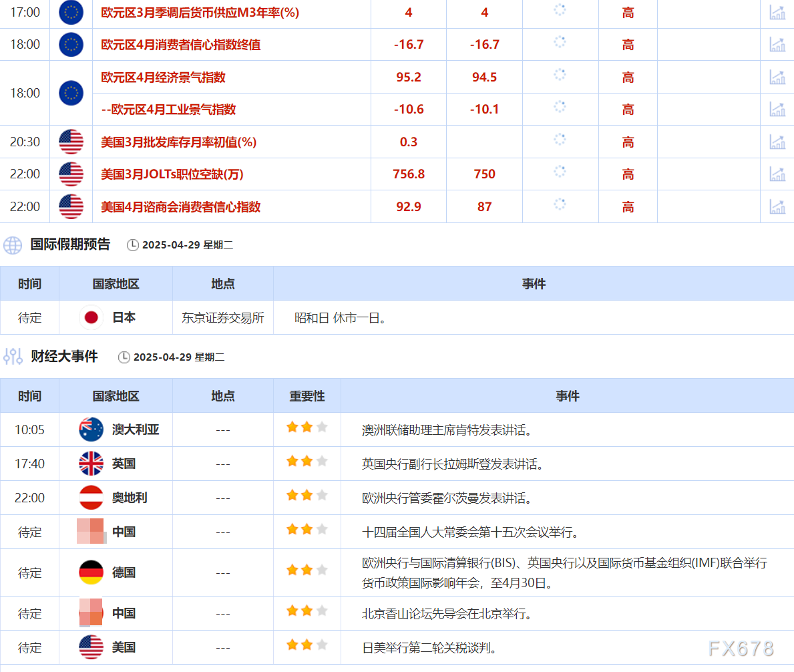The height and width of the screenshot is (672, 794).
Task: Open the chart for 美国4月谘商会消费者信心指数
Action: pos(777,206)
